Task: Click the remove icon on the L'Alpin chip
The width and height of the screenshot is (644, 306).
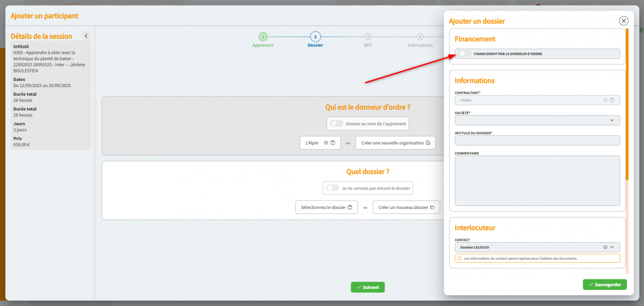Action: coord(326,143)
